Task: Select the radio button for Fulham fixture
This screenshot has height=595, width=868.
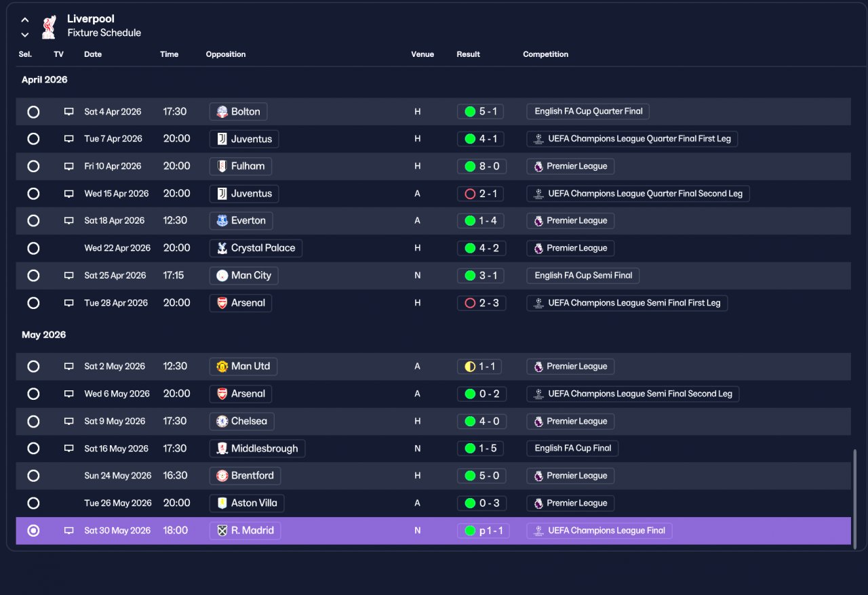Action: pyautogui.click(x=33, y=166)
